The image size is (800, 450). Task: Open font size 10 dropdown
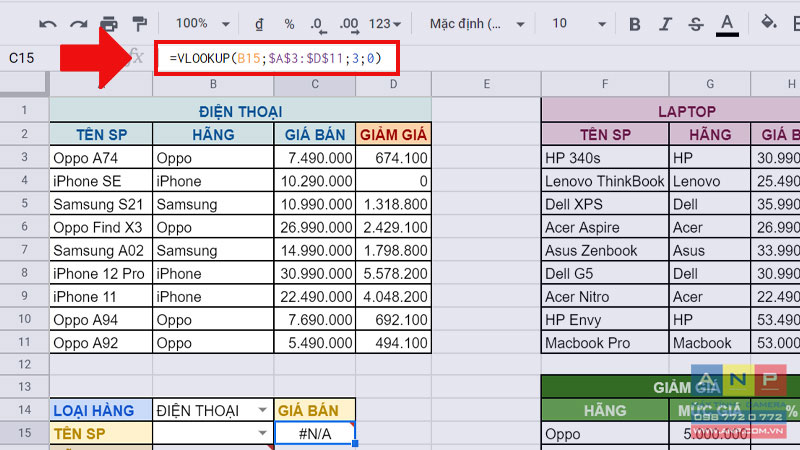(x=579, y=24)
